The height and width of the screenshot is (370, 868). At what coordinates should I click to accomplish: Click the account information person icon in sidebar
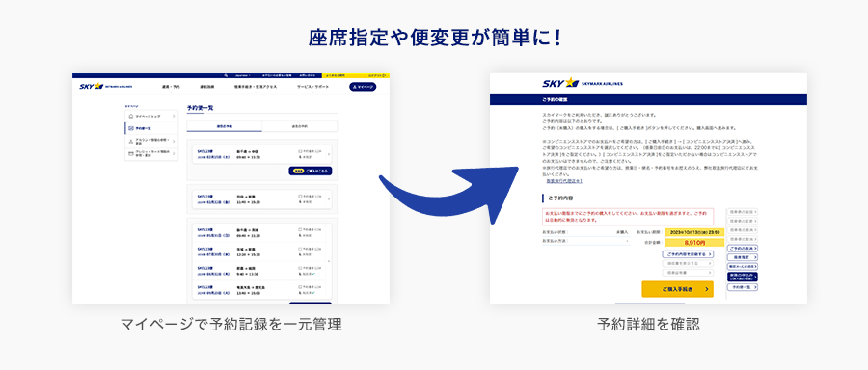click(x=130, y=141)
